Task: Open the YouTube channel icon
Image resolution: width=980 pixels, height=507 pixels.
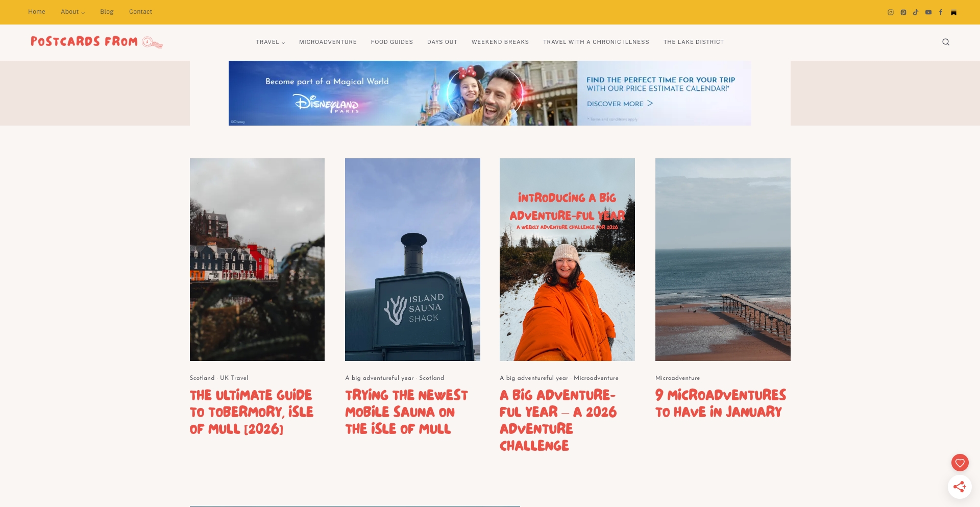Action: tap(928, 12)
